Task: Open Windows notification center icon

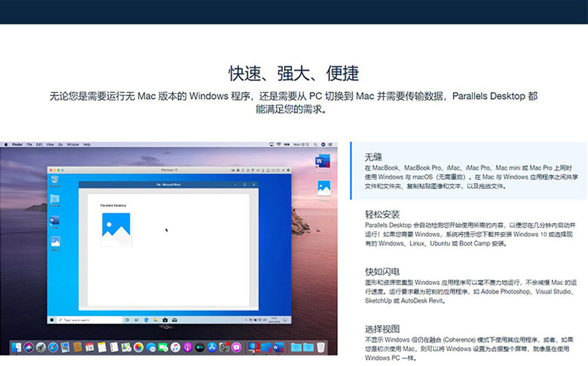Action: coord(285,320)
